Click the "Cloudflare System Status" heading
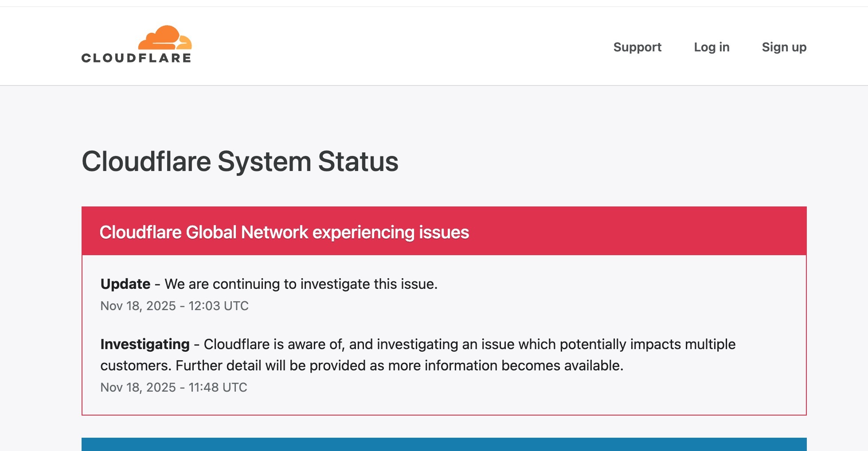 240,161
